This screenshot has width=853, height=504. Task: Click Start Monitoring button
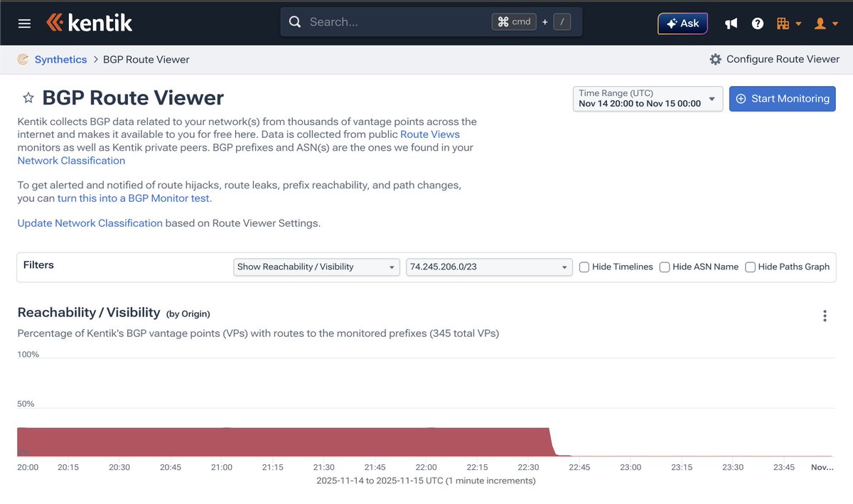click(783, 99)
